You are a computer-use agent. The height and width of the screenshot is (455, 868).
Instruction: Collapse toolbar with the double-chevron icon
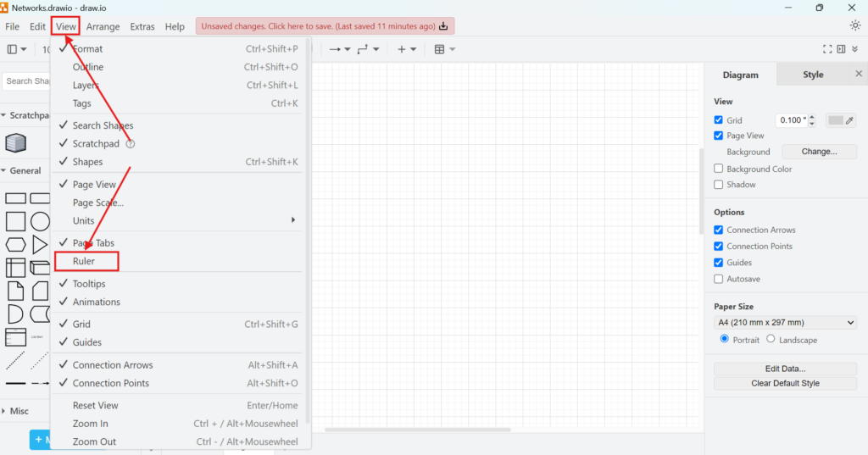click(855, 49)
